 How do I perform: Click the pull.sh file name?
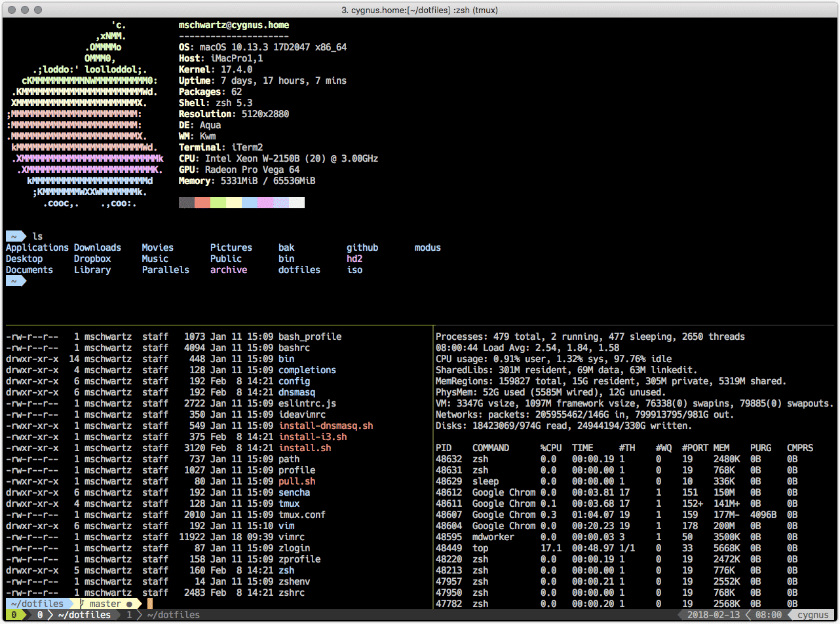tap(297, 481)
